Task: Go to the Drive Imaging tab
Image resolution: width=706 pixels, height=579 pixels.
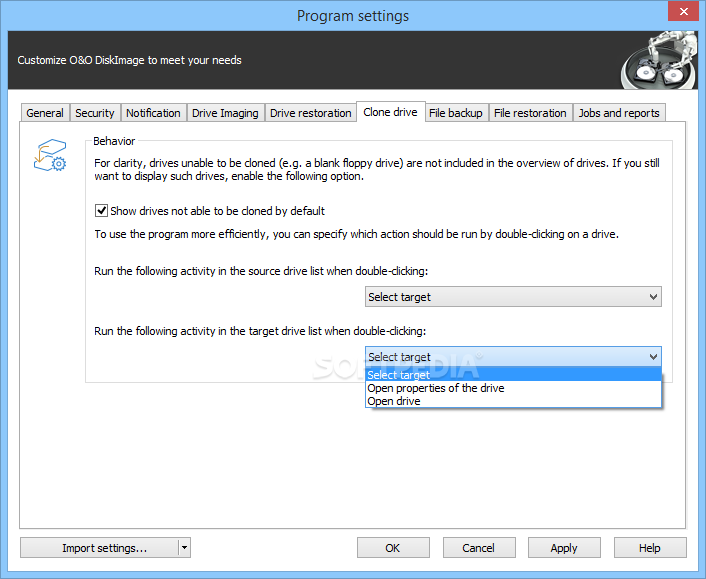Action: (225, 113)
